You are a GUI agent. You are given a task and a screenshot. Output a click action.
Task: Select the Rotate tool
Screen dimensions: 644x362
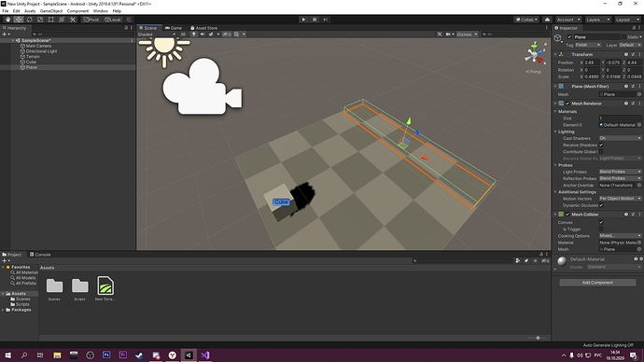(29, 20)
